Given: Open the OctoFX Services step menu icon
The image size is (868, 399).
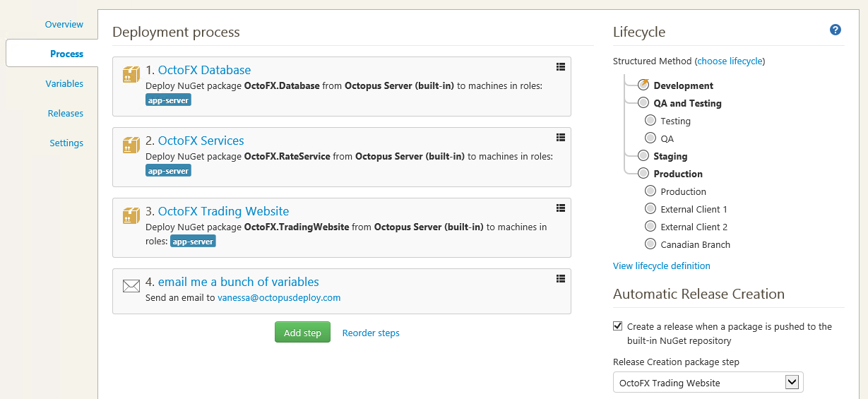Looking at the screenshot, I should tap(561, 137).
